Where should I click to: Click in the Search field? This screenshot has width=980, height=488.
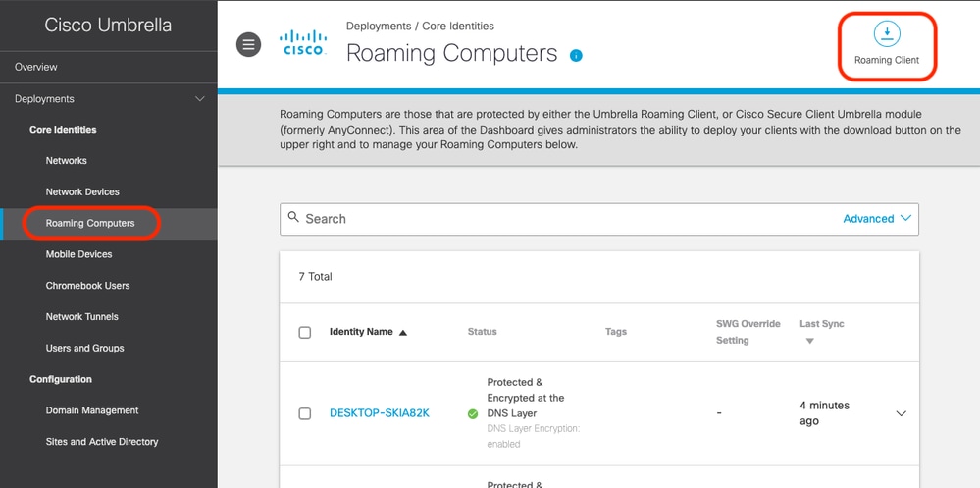point(598,219)
